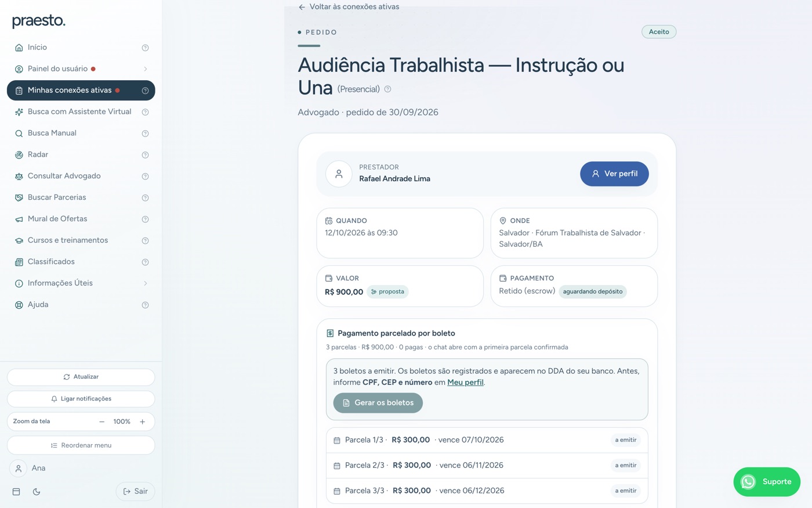The width and height of the screenshot is (812, 508).
Task: Decrease screen zoom with the minus button
Action: (102, 422)
